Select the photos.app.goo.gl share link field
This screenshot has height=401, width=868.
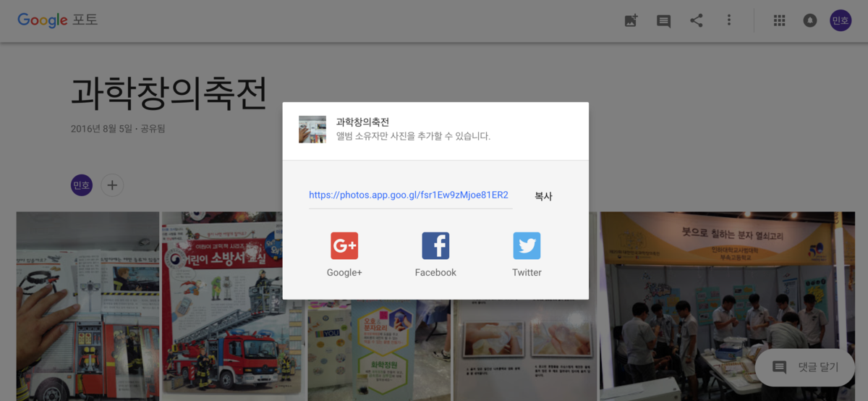410,195
